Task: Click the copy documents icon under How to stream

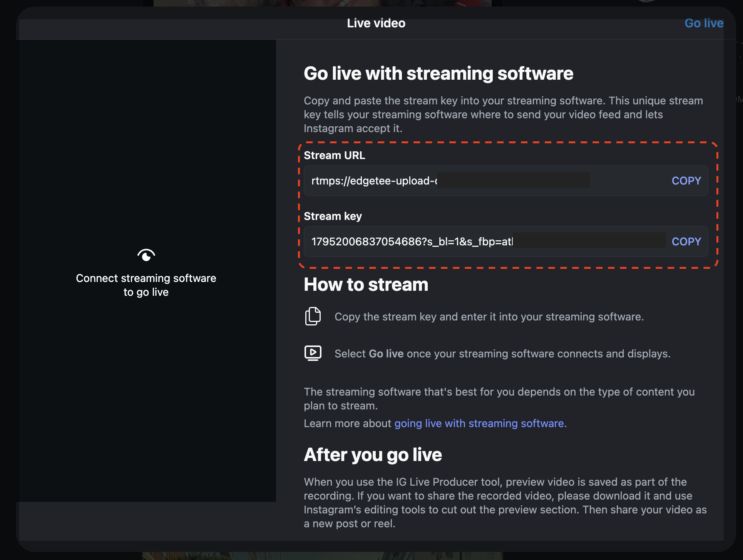Action: click(313, 316)
